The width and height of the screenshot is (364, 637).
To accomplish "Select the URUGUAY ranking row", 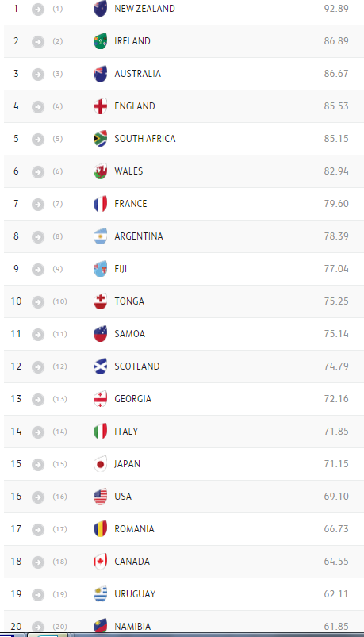I will 182,594.
